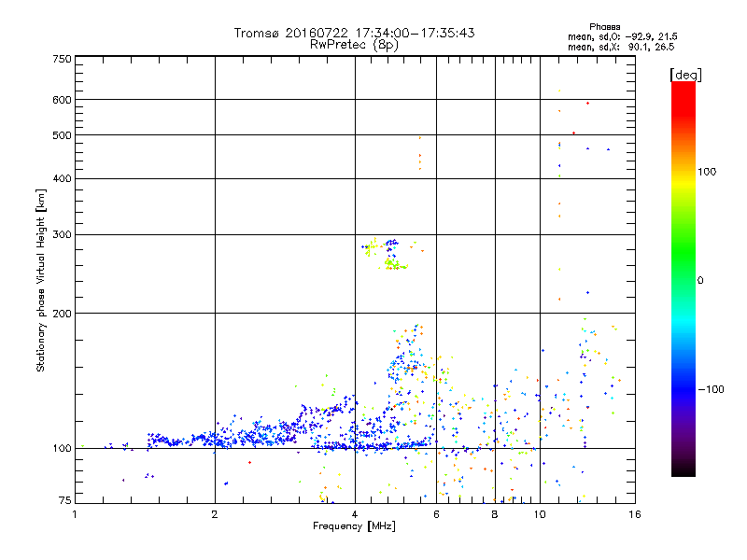Click the x-axis tick label "4"

click(x=355, y=514)
